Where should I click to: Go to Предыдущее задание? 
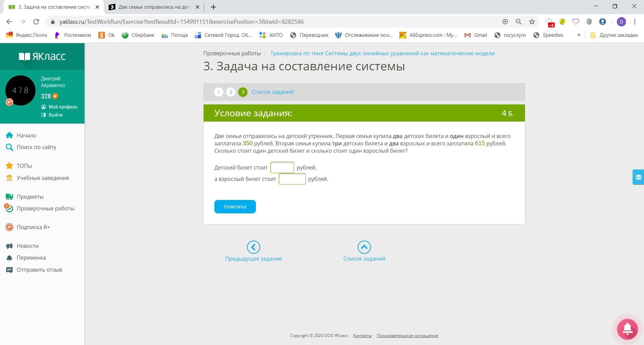tap(254, 259)
